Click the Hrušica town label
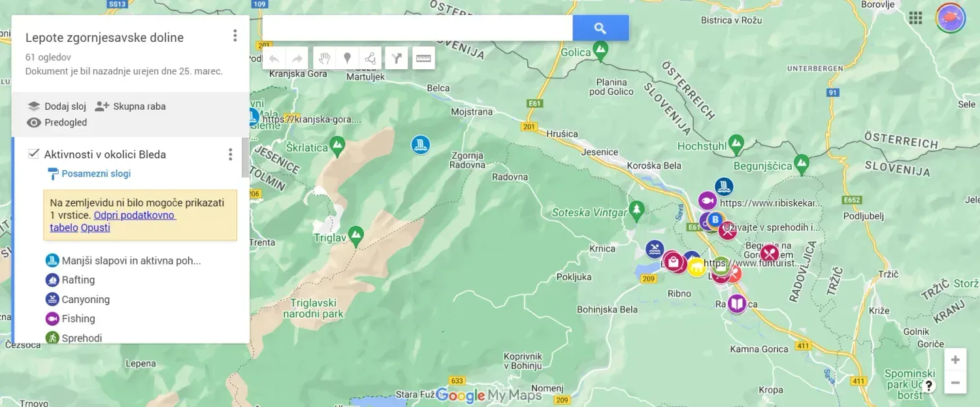The width and height of the screenshot is (980, 407). pos(562,134)
